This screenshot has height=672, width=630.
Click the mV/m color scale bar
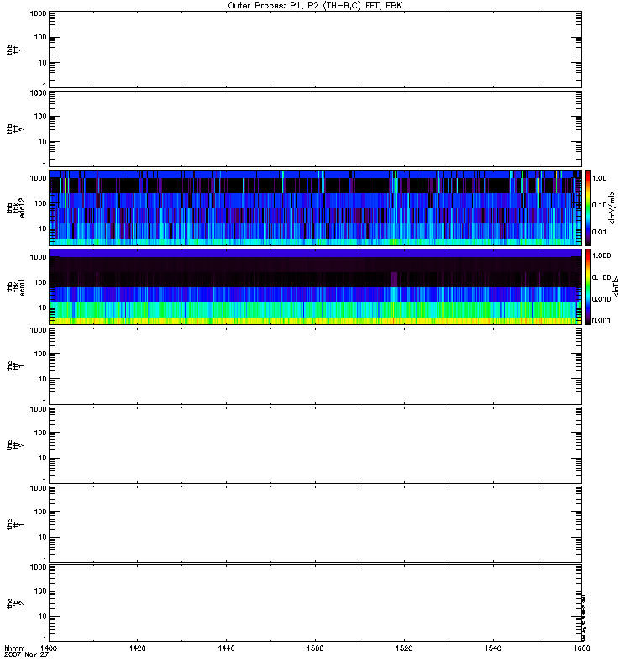(x=589, y=207)
